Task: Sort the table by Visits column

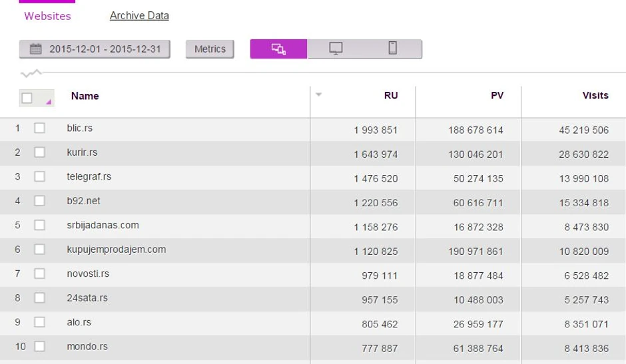Action: pos(595,96)
